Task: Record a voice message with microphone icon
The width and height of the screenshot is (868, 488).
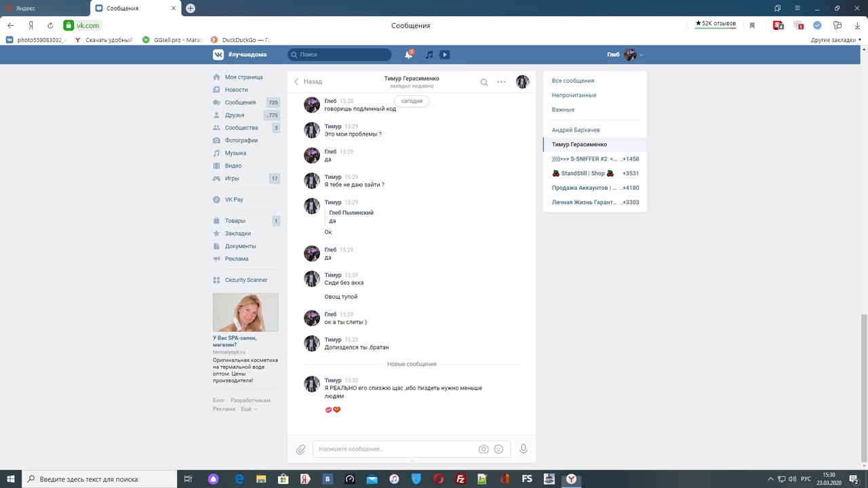Action: click(524, 449)
